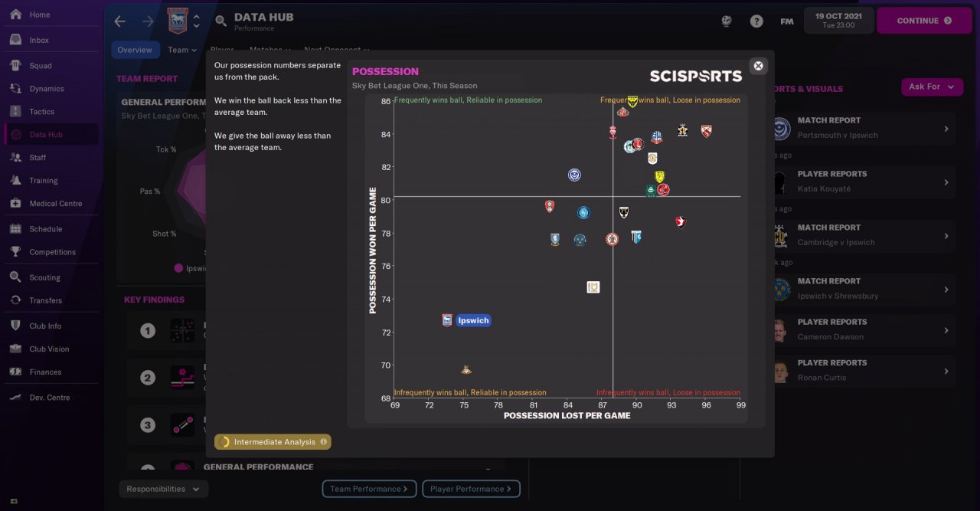Image resolution: width=980 pixels, height=511 pixels.
Task: Open the Responsibilities dropdown
Action: (164, 489)
